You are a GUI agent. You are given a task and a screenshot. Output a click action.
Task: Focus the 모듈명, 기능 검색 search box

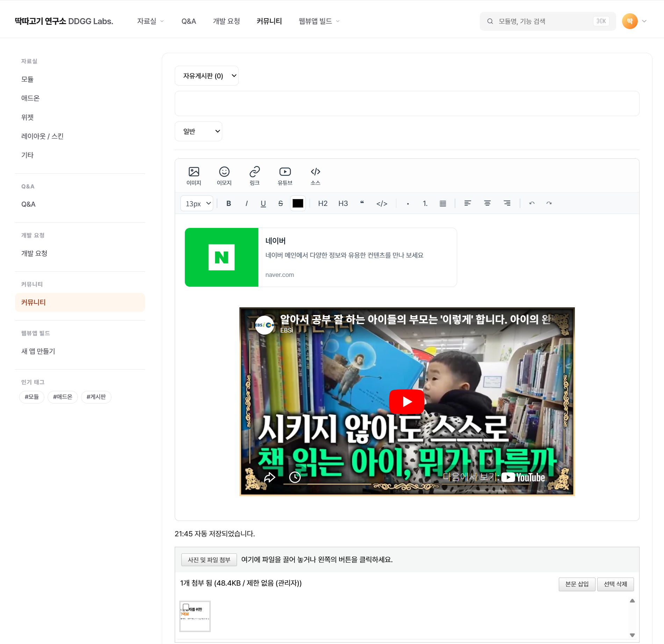click(548, 21)
